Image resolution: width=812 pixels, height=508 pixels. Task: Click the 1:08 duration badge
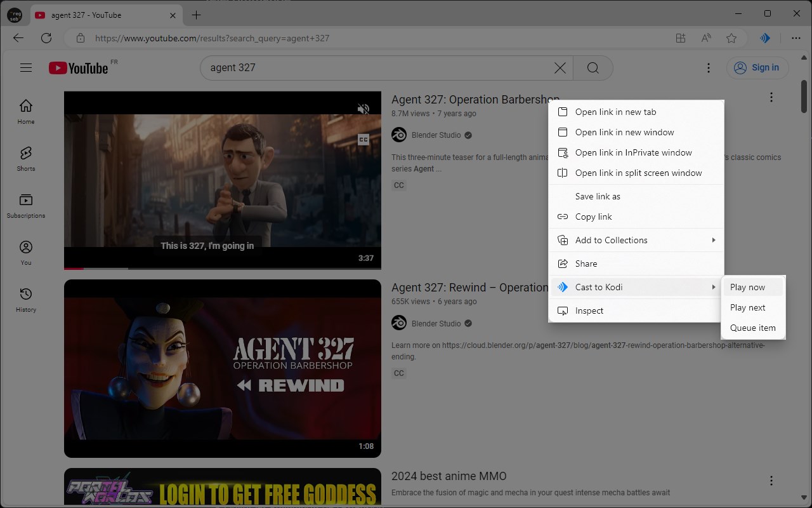pyautogui.click(x=366, y=446)
